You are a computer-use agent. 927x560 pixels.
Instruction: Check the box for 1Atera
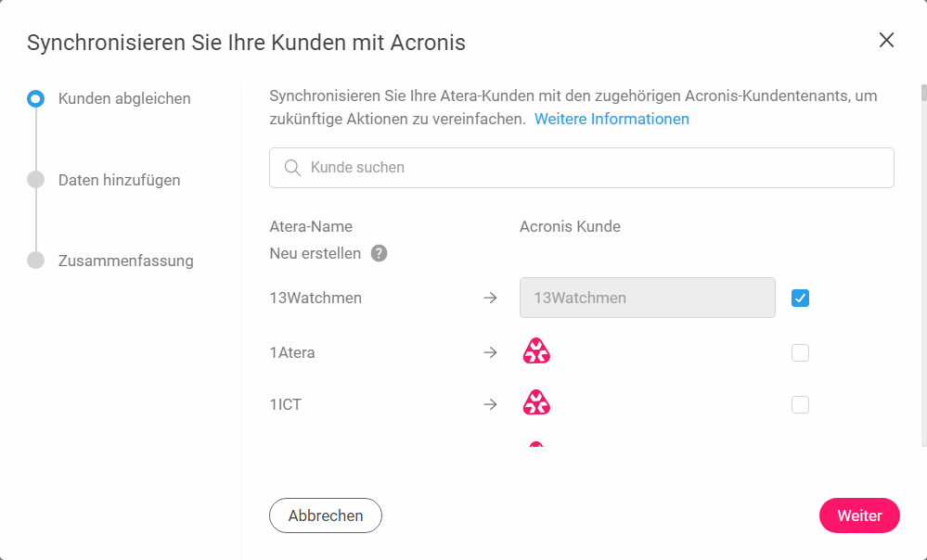coord(800,353)
